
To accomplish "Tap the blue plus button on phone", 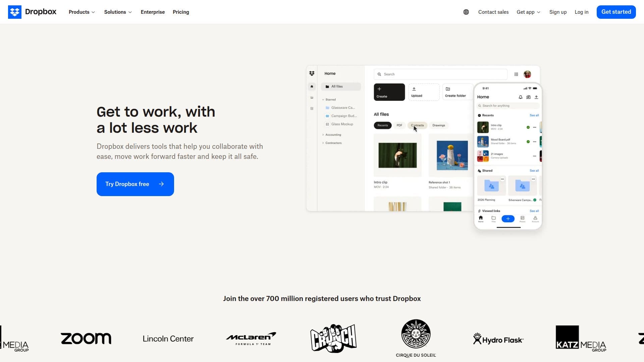I will pyautogui.click(x=508, y=219).
